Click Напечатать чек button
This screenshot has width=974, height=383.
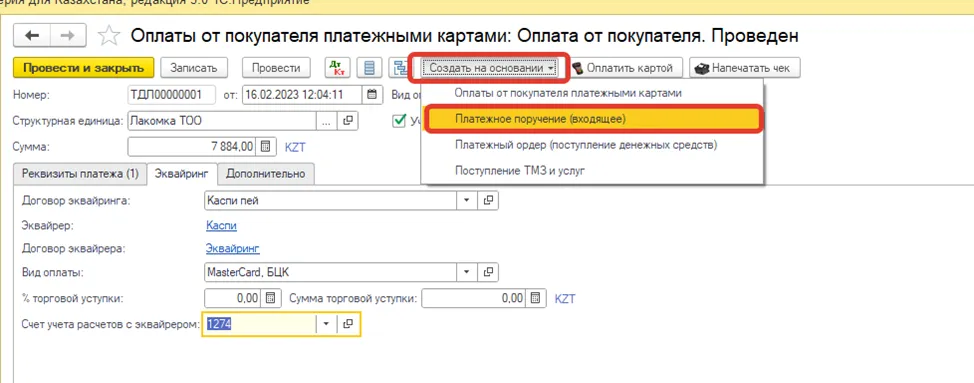(744, 68)
